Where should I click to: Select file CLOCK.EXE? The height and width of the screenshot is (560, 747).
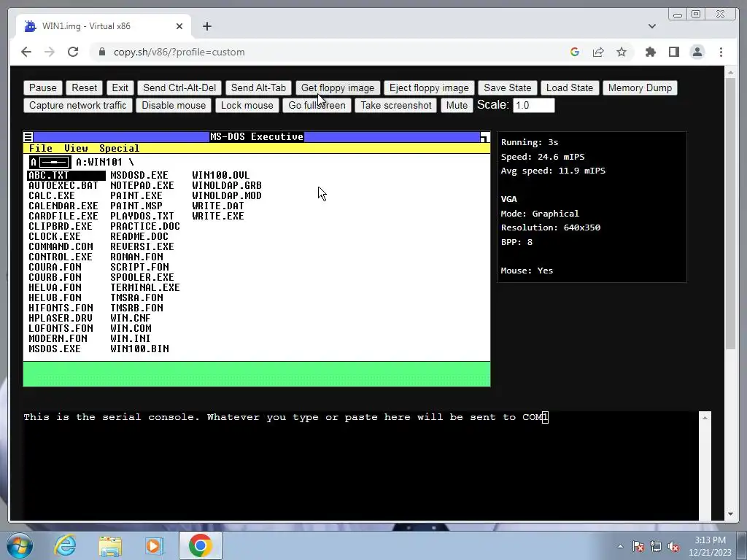point(54,237)
